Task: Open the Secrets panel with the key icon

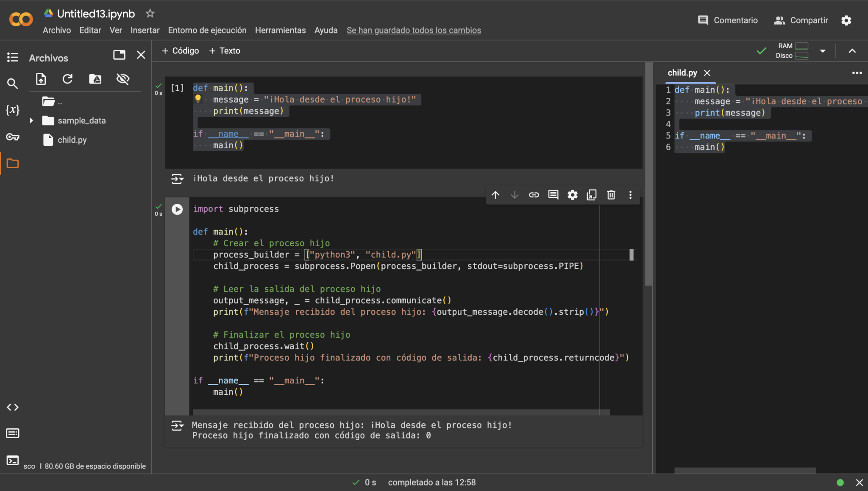Action: (x=13, y=137)
